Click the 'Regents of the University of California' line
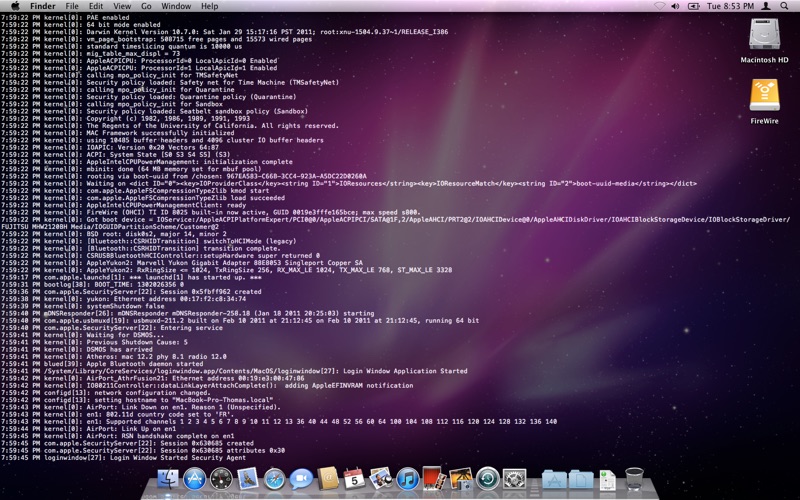This screenshot has width=800, height=500. 170,126
